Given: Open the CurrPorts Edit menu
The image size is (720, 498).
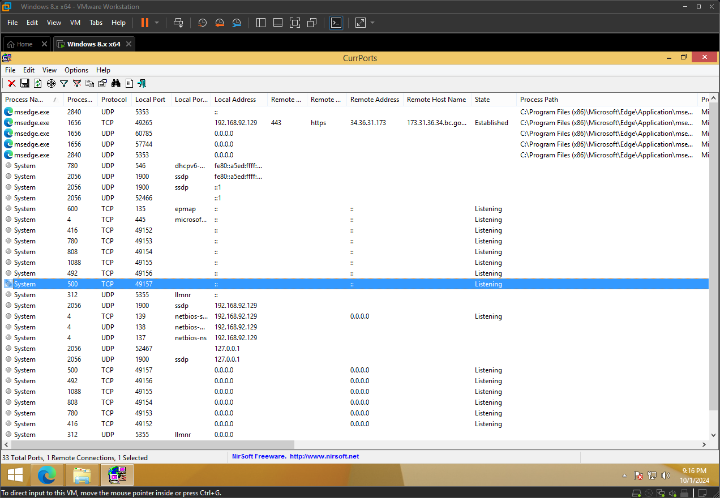Looking at the screenshot, I should click(29, 70).
